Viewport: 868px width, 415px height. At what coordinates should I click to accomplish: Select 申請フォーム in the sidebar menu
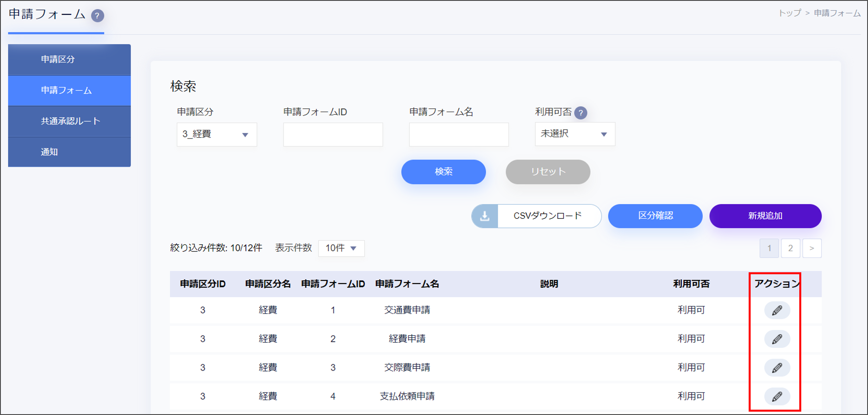coord(70,90)
